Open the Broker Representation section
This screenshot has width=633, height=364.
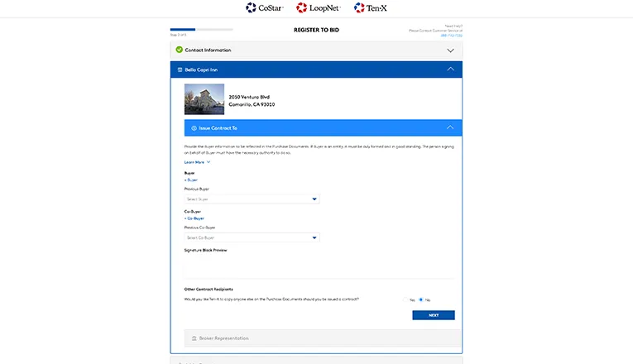pyautogui.click(x=322, y=338)
